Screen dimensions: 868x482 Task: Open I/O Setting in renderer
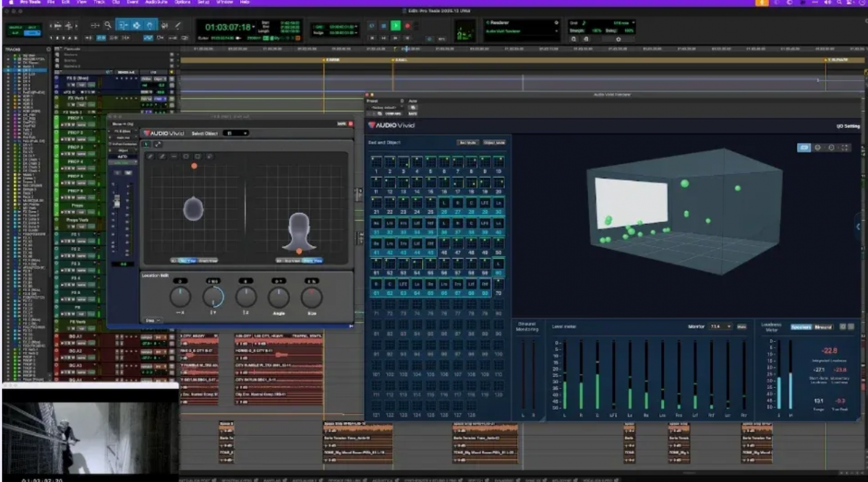tap(847, 126)
